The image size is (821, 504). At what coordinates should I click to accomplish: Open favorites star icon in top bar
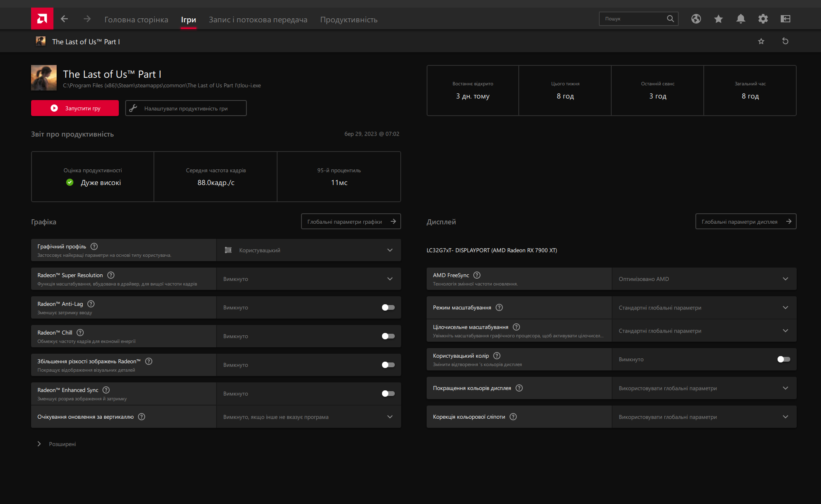point(719,19)
